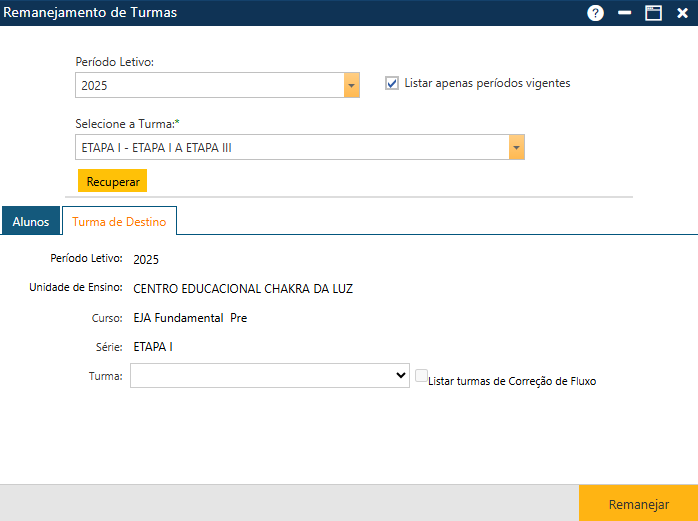Screen dimensions: 698x521
Task: Uncheck Listar apenas períodos vigentes
Action: click(392, 84)
